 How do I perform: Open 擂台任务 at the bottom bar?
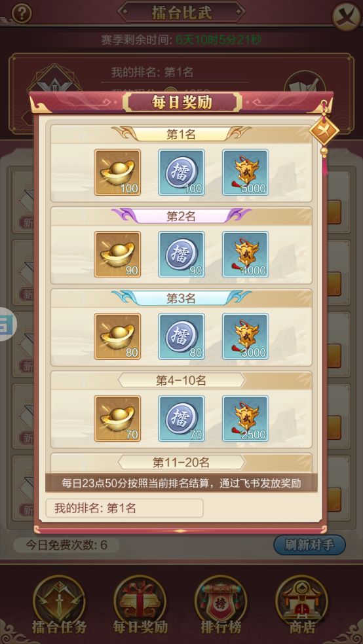click(60, 605)
